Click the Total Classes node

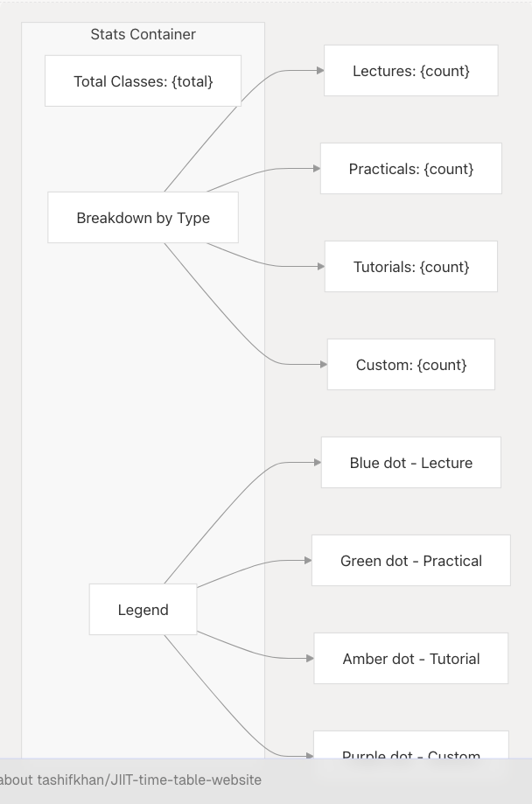[143, 81]
